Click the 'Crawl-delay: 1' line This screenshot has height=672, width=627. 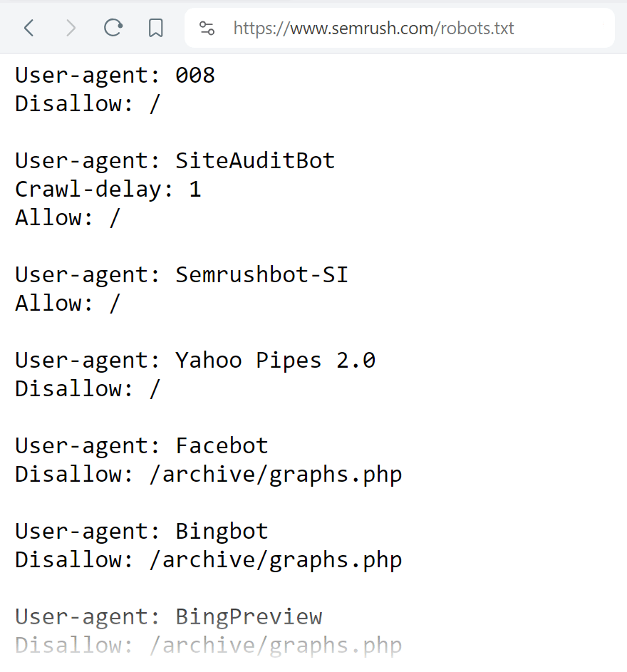pos(108,189)
